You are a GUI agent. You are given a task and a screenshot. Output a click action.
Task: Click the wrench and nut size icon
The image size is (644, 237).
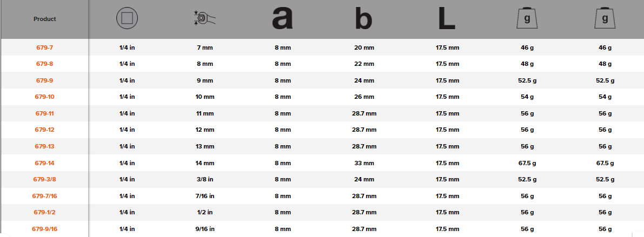pyautogui.click(x=205, y=19)
